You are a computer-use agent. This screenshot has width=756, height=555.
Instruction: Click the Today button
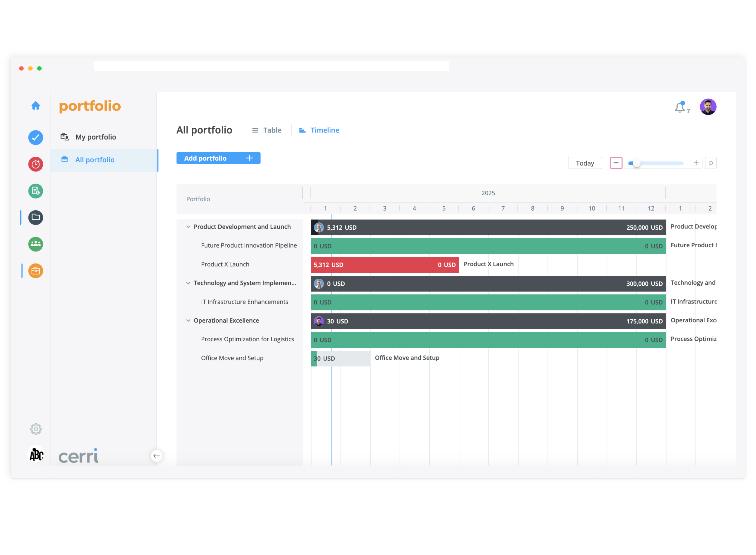click(x=585, y=163)
